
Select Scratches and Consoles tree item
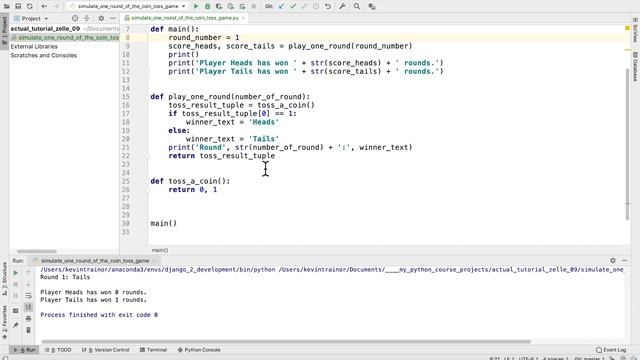tap(43, 56)
